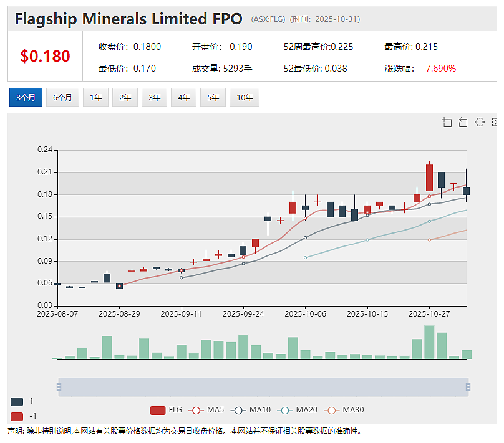Screen dimensions: 504x443
Task: Click the right handle of data zoom slider
Action: click(468, 387)
